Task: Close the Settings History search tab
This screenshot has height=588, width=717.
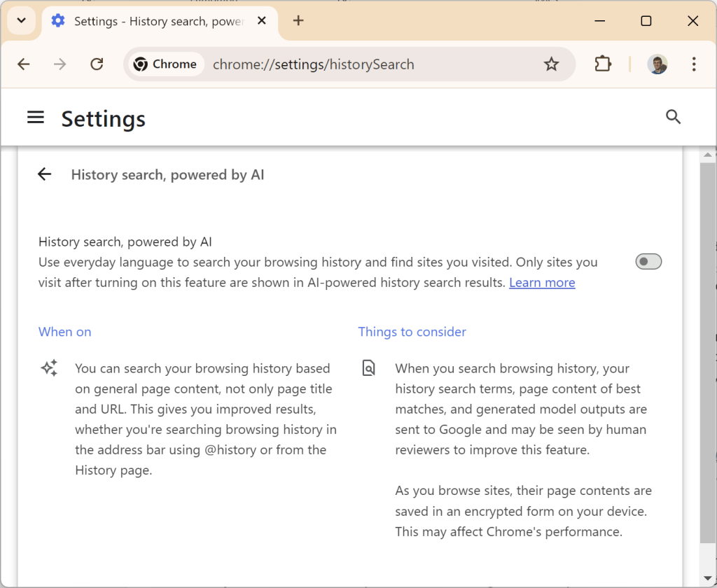Action: [262, 20]
